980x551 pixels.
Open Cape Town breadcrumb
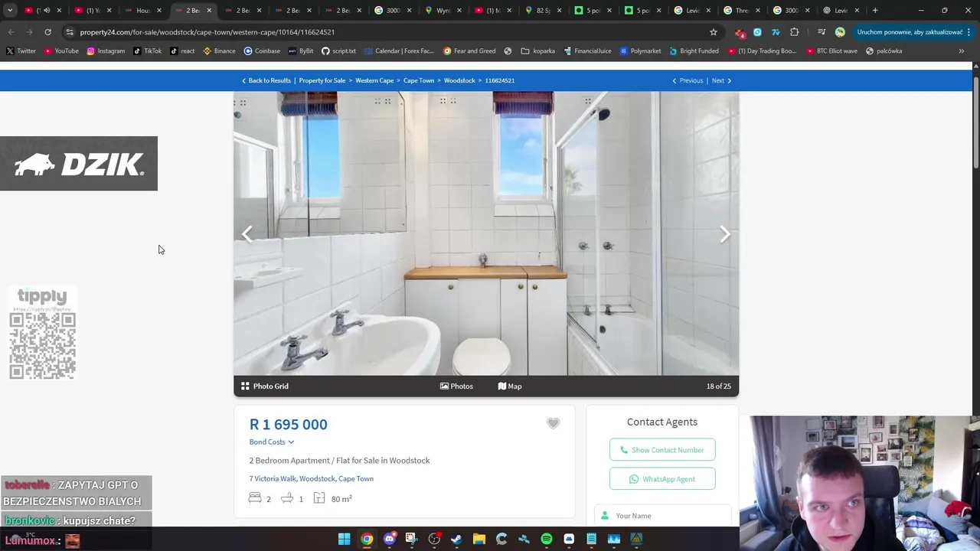[419, 80]
